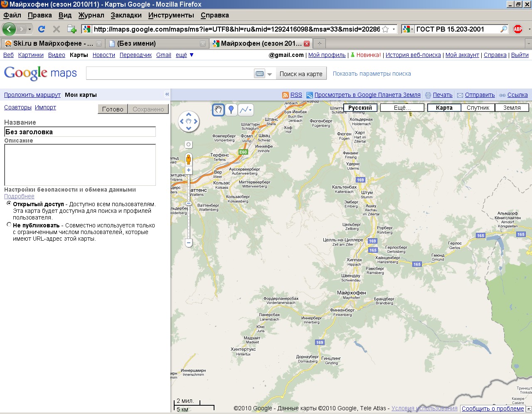The width and height of the screenshot is (532, 414).
Task: Open the Подробнее link
Action: tap(19, 196)
